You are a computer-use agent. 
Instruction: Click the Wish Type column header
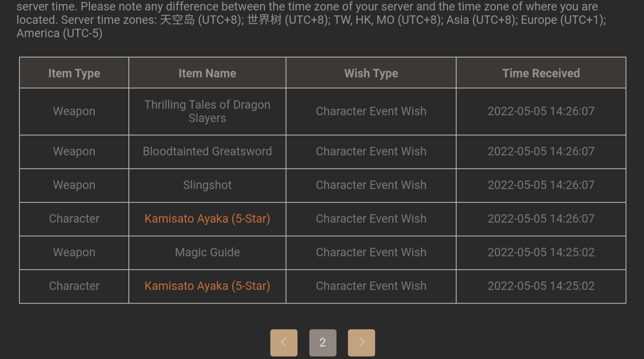click(x=371, y=73)
